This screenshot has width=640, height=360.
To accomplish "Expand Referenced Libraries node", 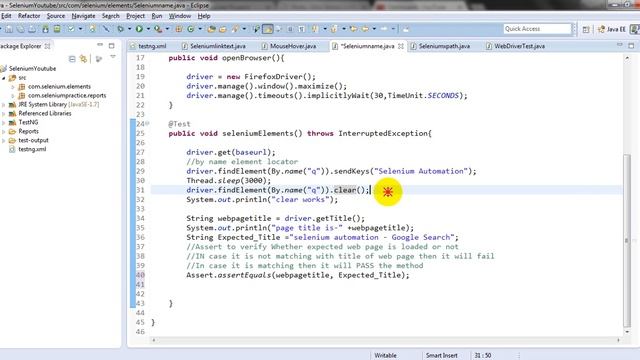I will tap(4, 113).
